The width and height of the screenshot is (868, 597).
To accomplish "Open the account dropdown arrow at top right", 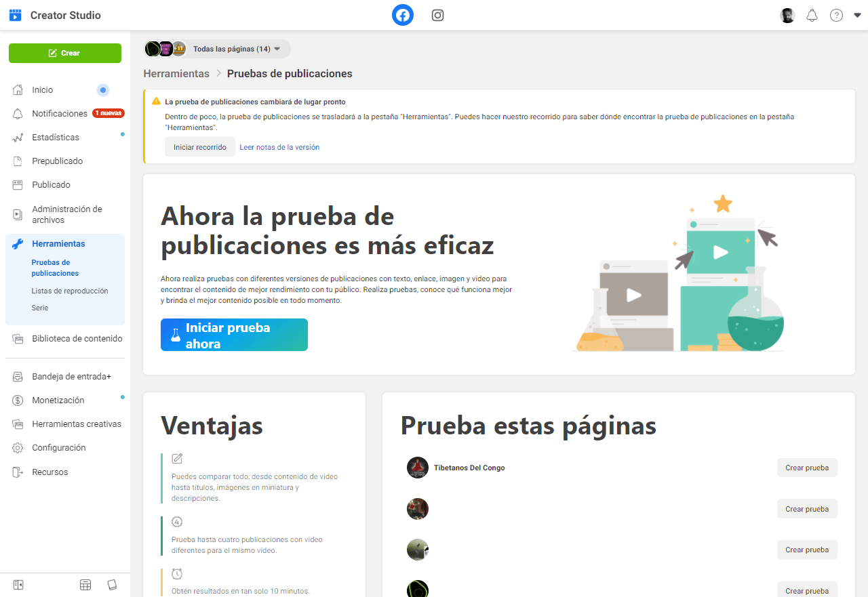I will tap(856, 15).
